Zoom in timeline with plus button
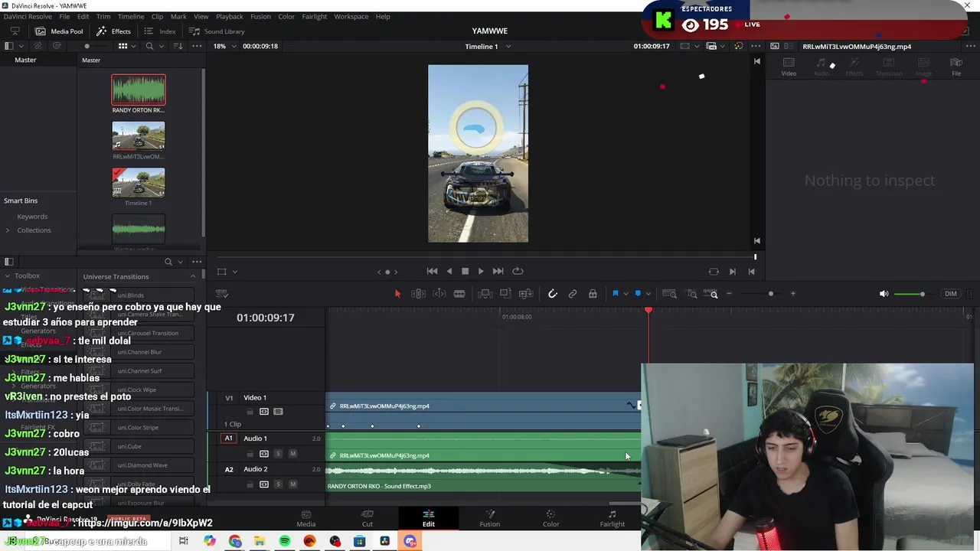Image resolution: width=980 pixels, height=551 pixels. (x=792, y=294)
